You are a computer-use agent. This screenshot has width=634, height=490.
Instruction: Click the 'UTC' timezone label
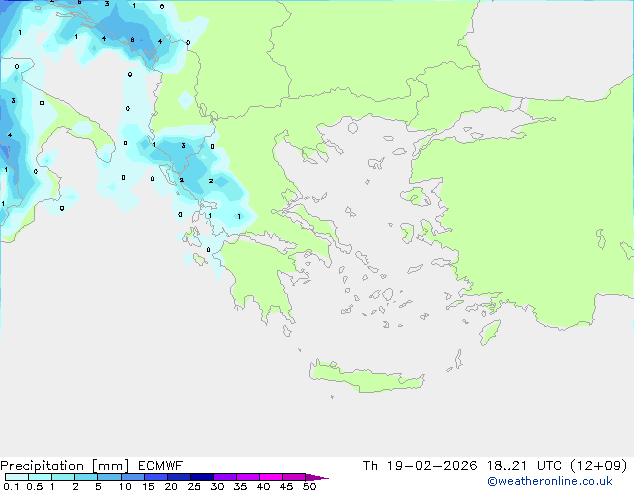point(549,466)
